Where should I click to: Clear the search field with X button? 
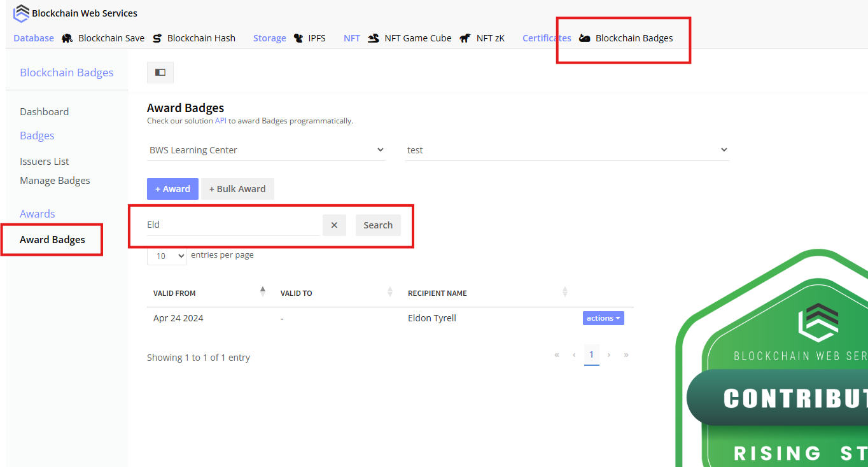point(334,225)
